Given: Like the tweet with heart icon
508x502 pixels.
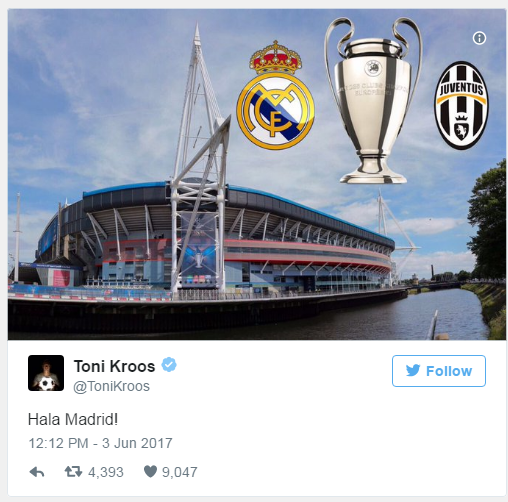Looking at the screenshot, I should [x=150, y=471].
